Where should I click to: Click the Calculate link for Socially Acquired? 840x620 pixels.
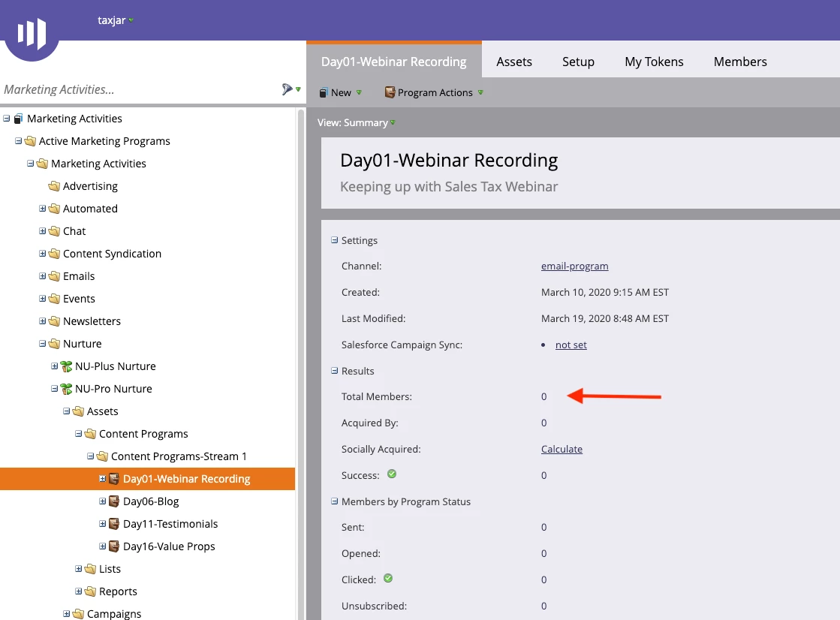pos(562,450)
